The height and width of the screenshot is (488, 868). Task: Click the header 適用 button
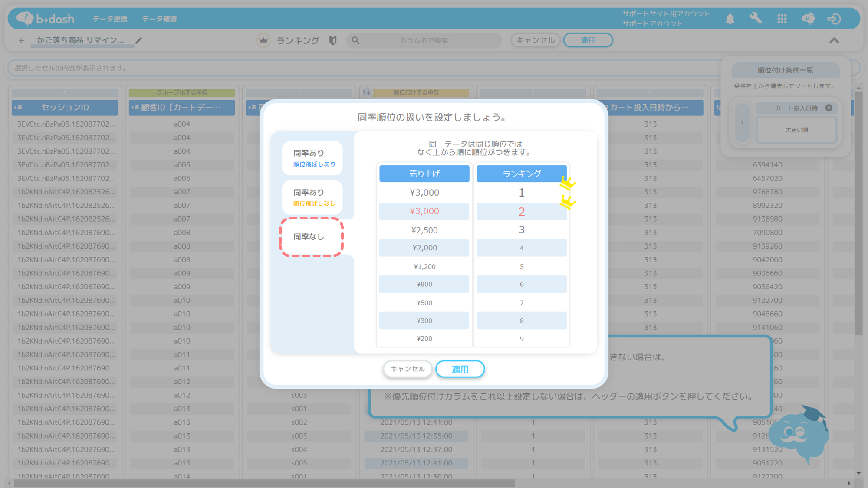point(588,40)
